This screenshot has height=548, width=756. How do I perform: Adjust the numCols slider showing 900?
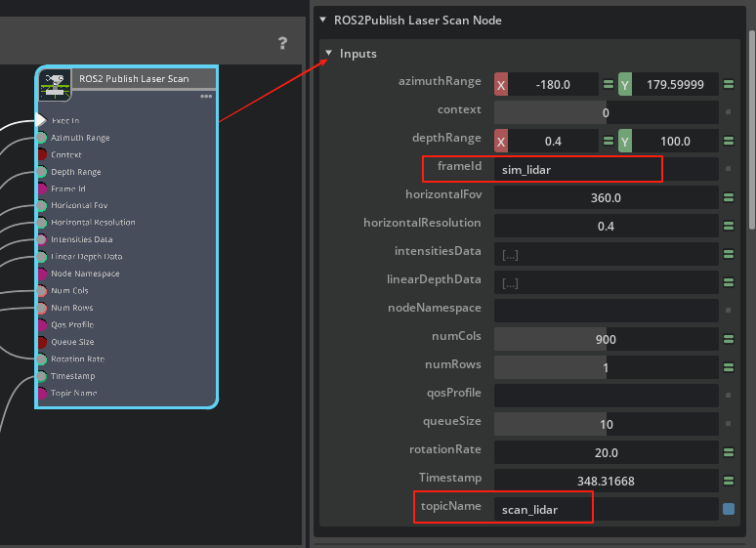[x=606, y=340]
